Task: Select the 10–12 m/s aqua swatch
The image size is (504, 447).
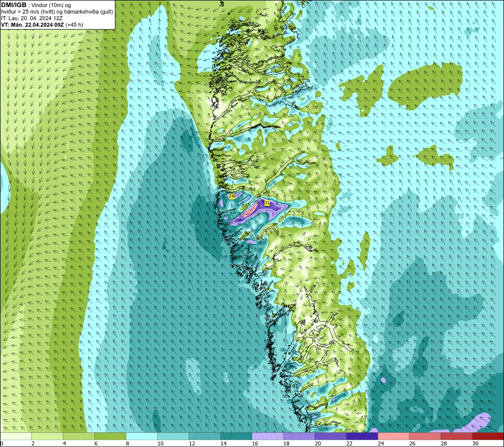Action: [173, 436]
